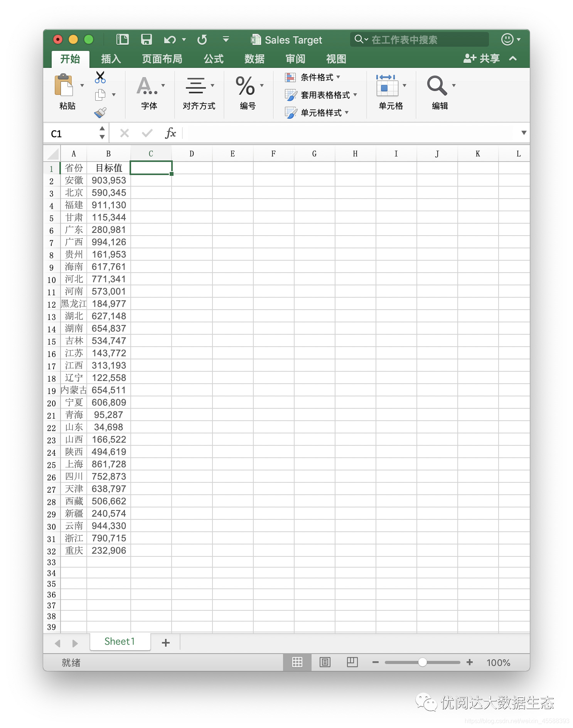Image resolution: width=573 pixels, height=728 pixels.
Task: Open the Undo history dropdown arrow
Action: [184, 39]
